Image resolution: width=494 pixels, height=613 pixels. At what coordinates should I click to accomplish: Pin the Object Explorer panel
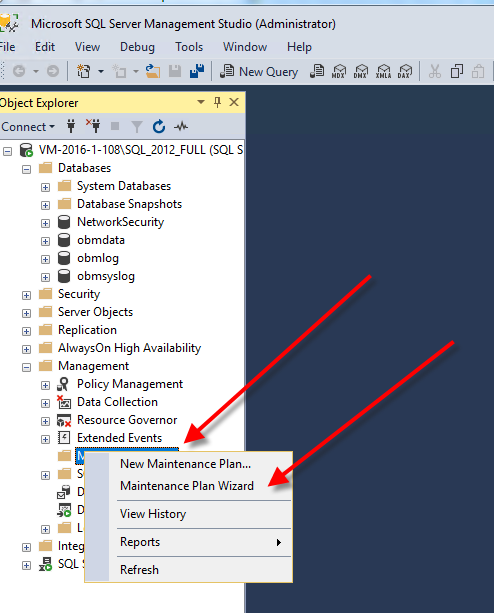click(x=217, y=102)
